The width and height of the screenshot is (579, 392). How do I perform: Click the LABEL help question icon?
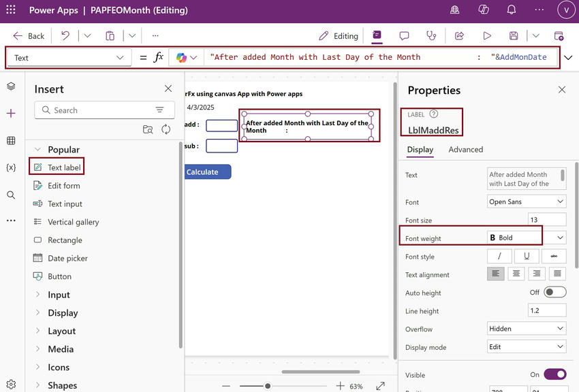[434, 114]
